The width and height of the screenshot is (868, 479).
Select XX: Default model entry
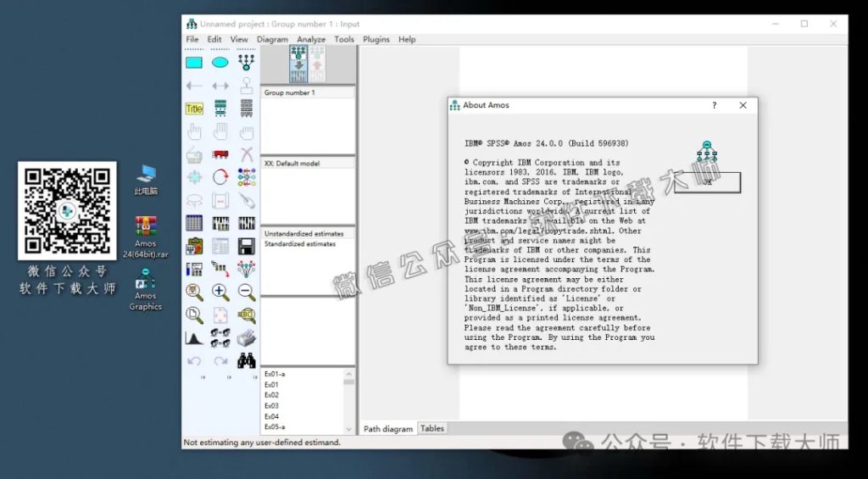click(x=308, y=164)
